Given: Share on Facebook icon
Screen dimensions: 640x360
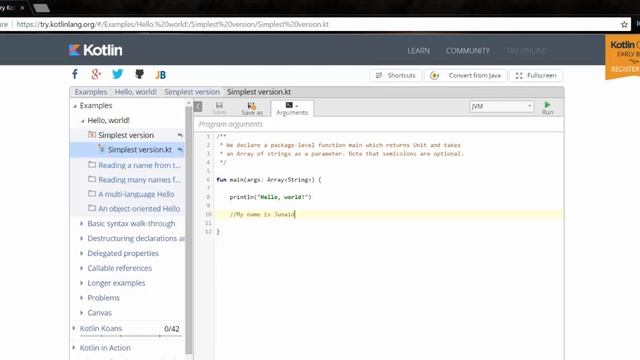Looking at the screenshot, I should [x=75, y=74].
